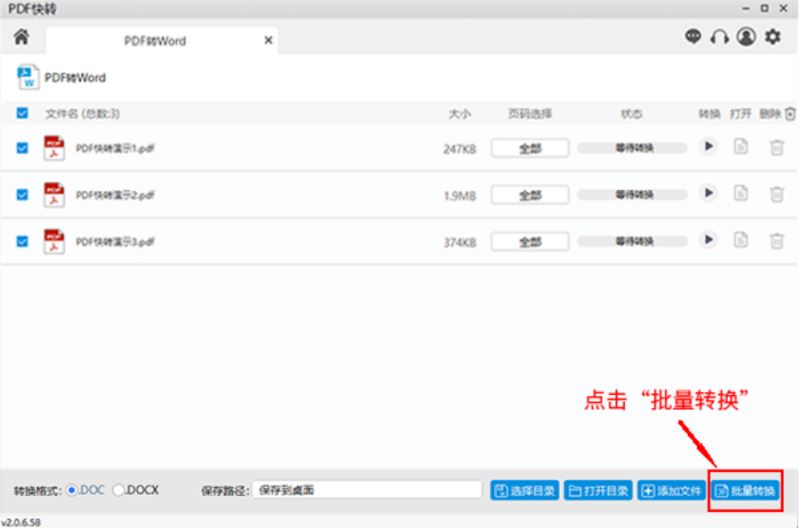Open page selection for PDF快转演示1.pdf
Viewport: 800px width, 528px height.
pos(530,148)
